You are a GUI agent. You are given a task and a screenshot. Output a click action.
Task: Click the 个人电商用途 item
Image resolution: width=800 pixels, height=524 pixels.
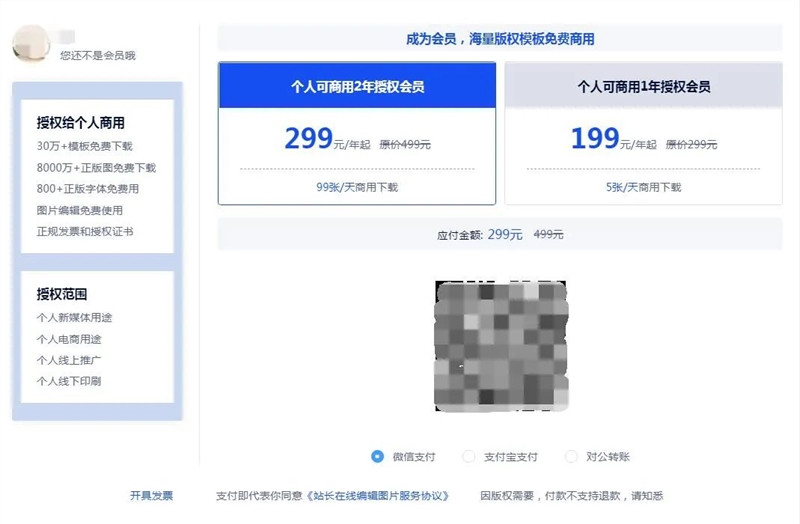(69, 339)
